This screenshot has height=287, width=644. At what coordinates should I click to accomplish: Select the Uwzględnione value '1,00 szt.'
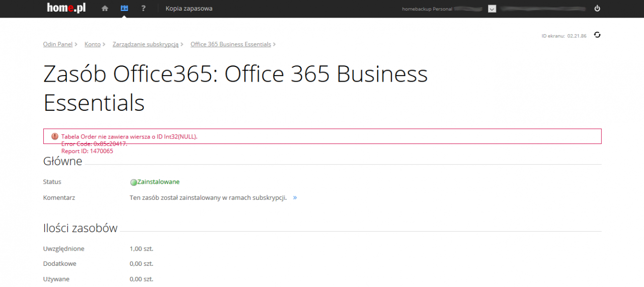(141, 249)
